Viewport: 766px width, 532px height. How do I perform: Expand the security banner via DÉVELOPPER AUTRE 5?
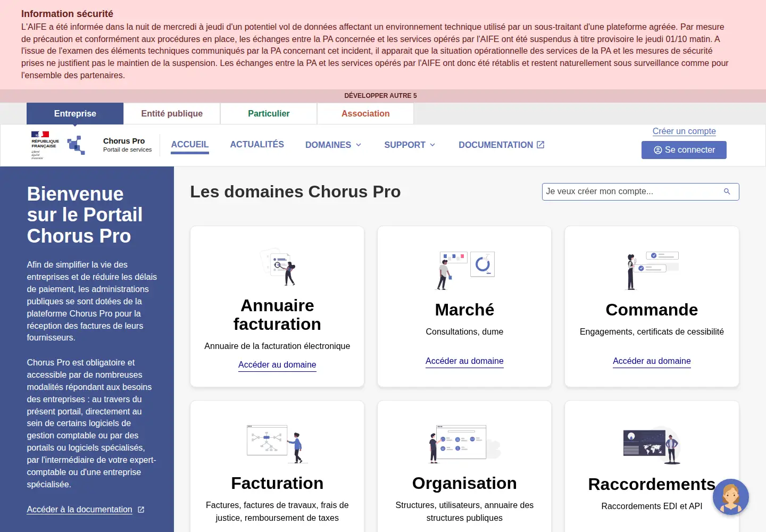point(380,96)
